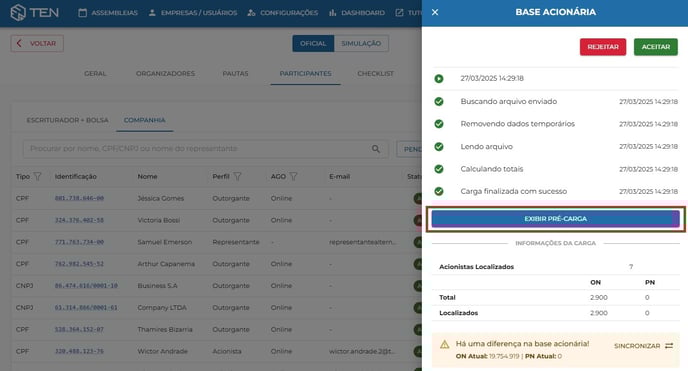This screenshot has height=371, width=688.
Task: Click the warning triangle icon
Action: click(444, 344)
